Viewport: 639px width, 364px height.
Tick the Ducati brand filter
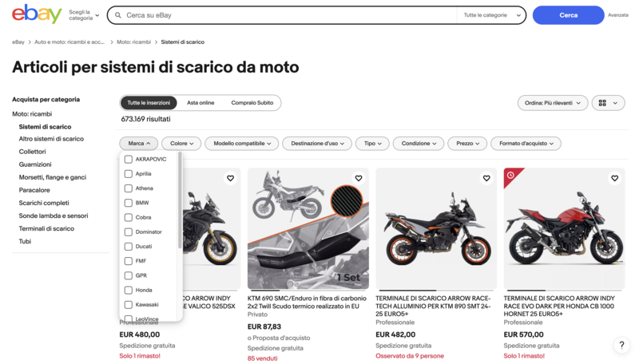[129, 247]
